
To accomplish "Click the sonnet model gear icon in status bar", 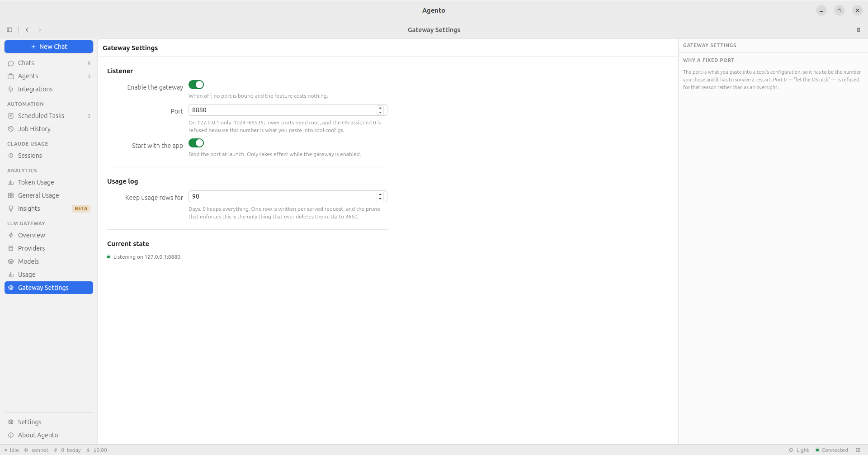I will [x=26, y=450].
